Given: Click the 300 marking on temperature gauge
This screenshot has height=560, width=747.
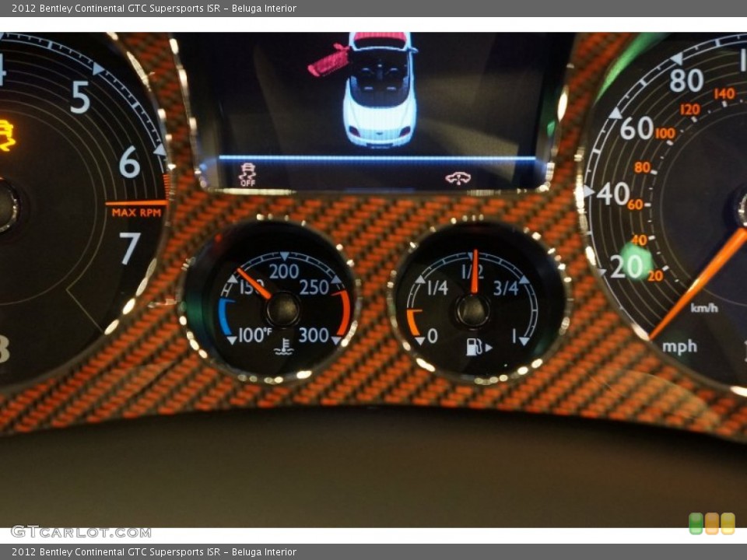Looking at the screenshot, I should [314, 335].
